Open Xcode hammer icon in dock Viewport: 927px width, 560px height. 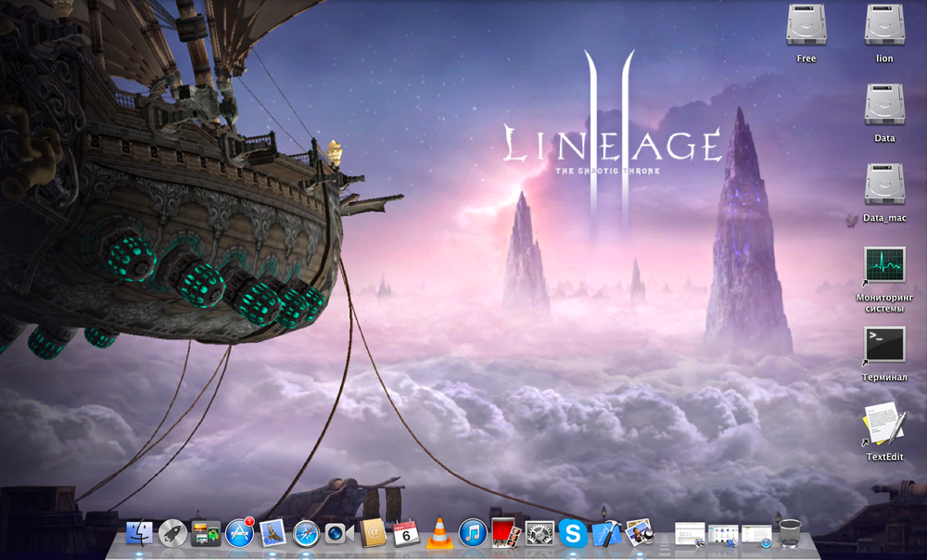point(606,532)
